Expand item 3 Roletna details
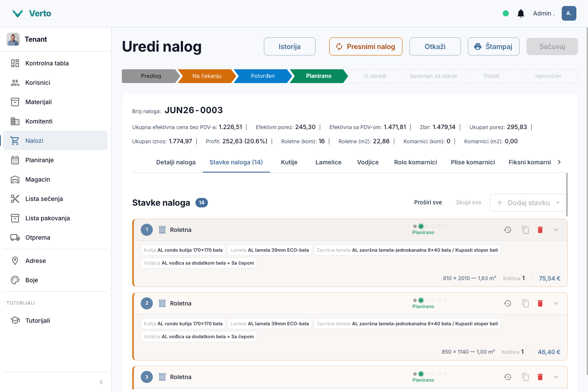This screenshot has width=588, height=392. tap(556, 377)
